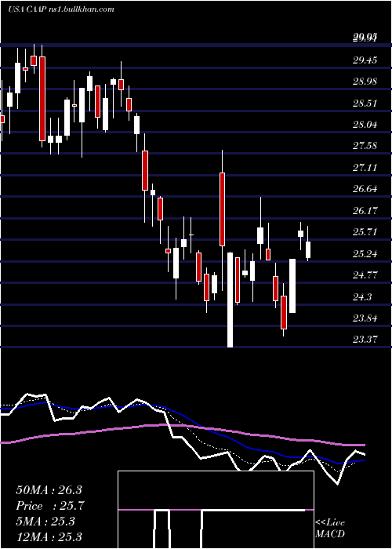Click the 25.71 price axis label
Viewport: 392px width, 549px height.
pyautogui.click(x=365, y=232)
